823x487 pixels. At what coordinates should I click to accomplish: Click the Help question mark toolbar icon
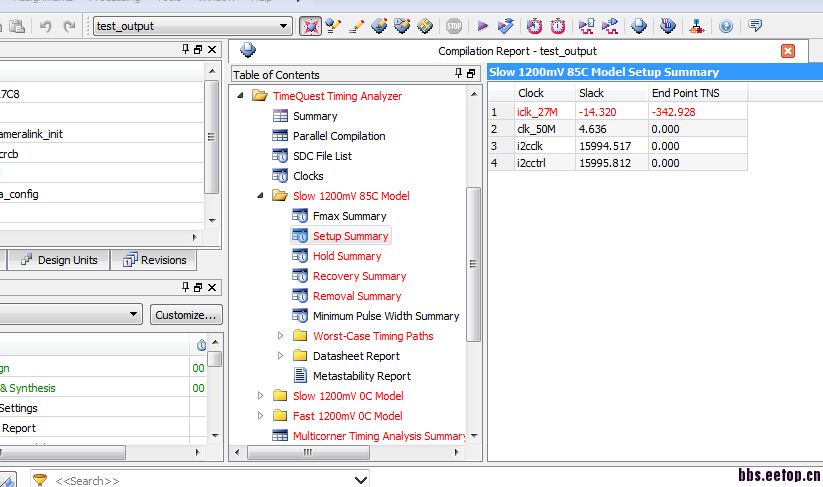726,26
